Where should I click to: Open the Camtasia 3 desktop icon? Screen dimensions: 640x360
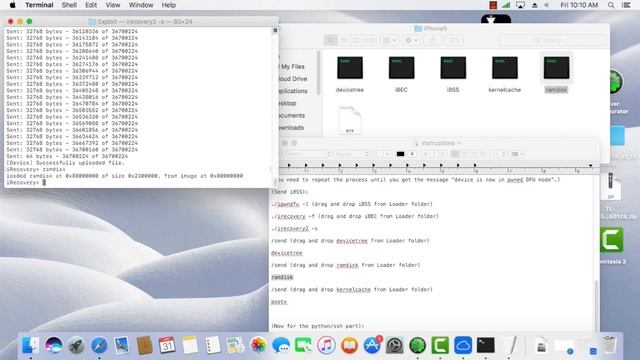(611, 240)
